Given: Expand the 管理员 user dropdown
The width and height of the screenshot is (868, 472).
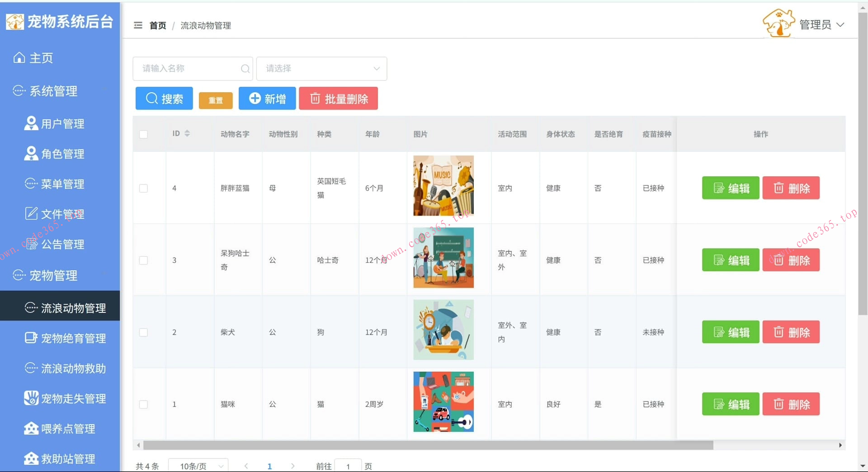Looking at the screenshot, I should (x=821, y=24).
